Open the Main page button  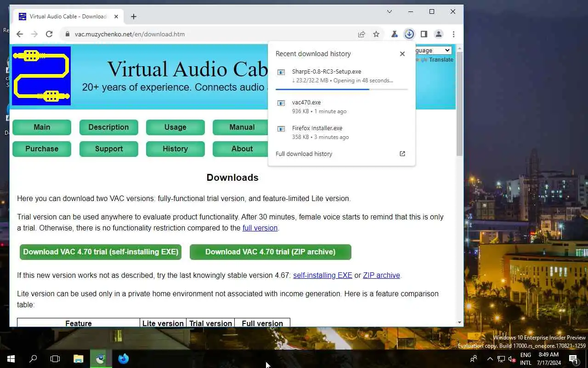(42, 127)
